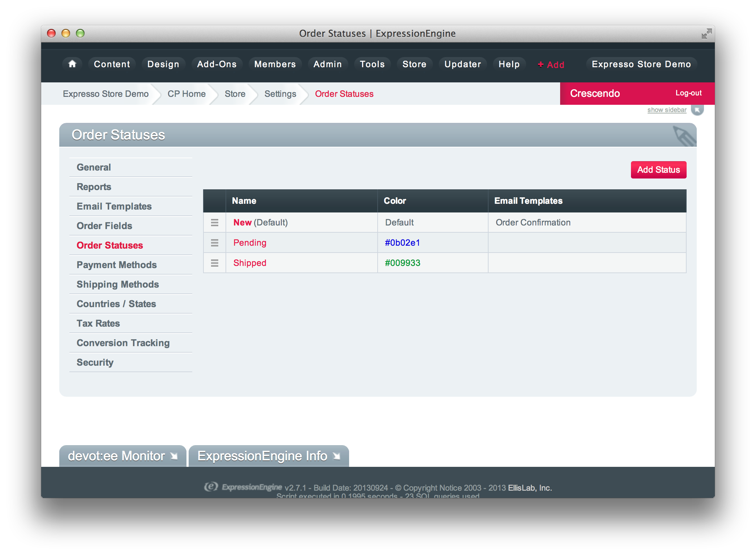
Task: Click the Add Status button
Action: pyautogui.click(x=658, y=170)
